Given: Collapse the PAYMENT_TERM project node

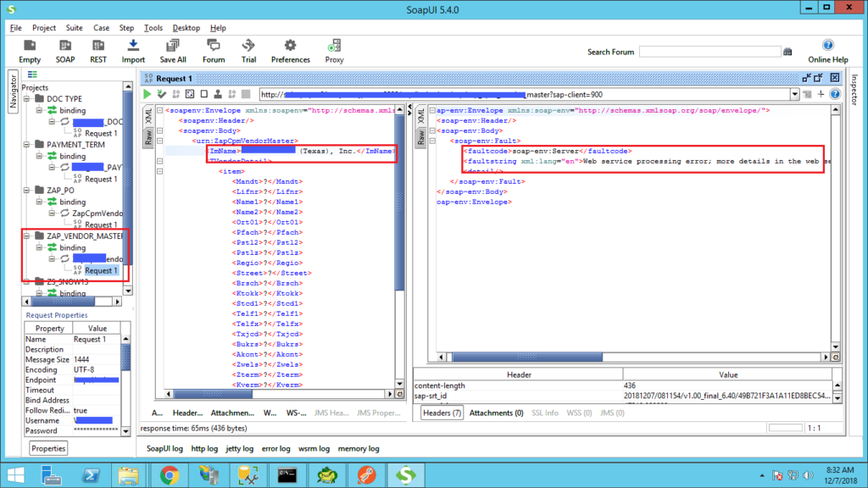Looking at the screenshot, I should pos(26,144).
